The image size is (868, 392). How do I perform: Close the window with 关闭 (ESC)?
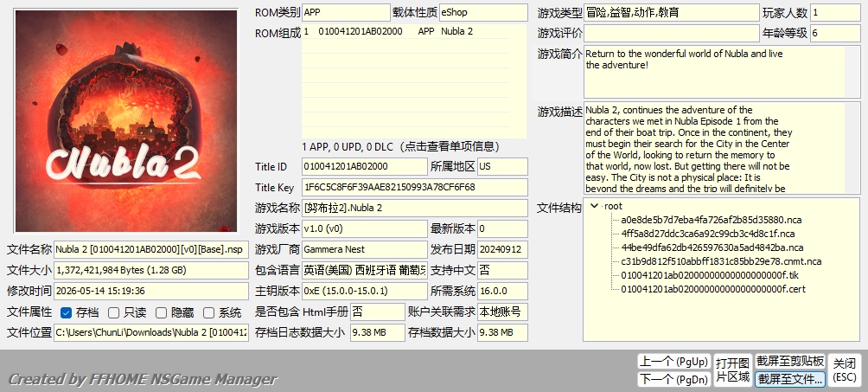(x=844, y=370)
